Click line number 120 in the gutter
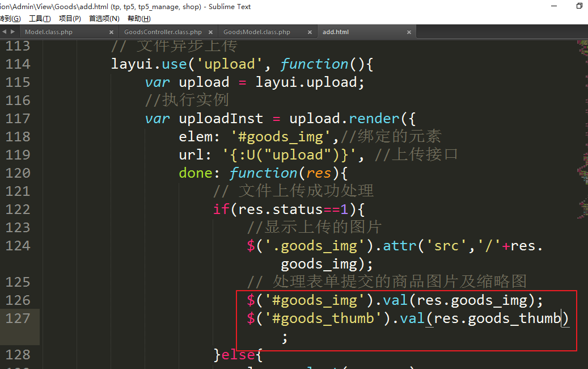The height and width of the screenshot is (369, 588). tap(18, 173)
